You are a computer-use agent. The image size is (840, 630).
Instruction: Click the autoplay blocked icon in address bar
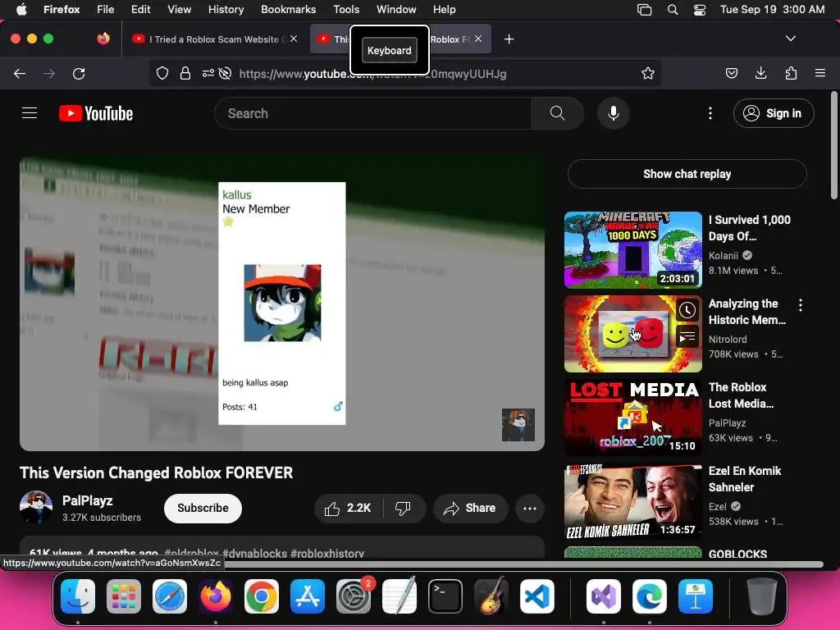226,73
